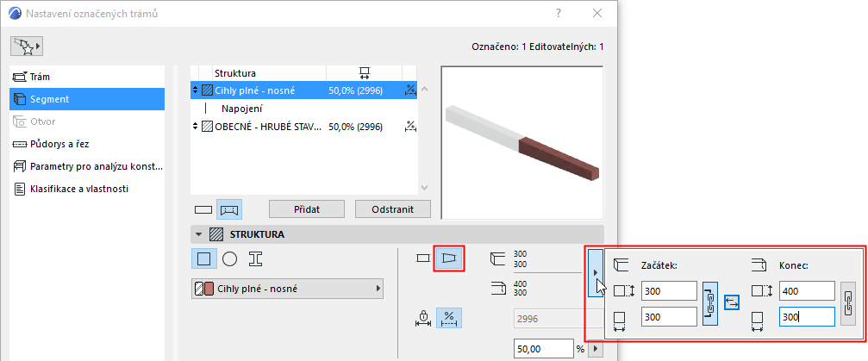Click the Favorites star button
This screenshot has height=361, width=868.
[x=27, y=47]
